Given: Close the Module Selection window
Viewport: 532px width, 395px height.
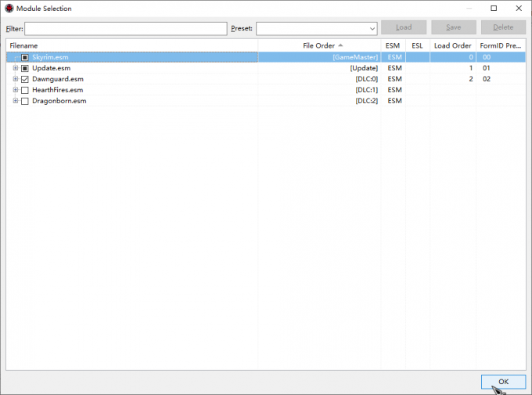Looking at the screenshot, I should [x=519, y=8].
